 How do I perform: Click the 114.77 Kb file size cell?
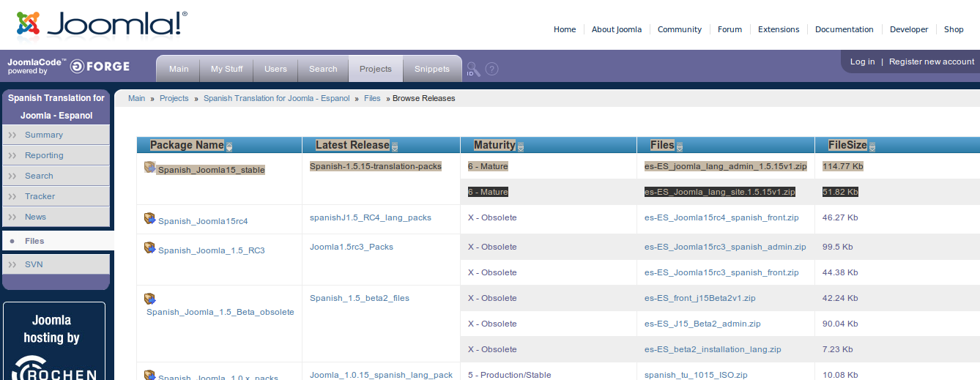point(843,166)
